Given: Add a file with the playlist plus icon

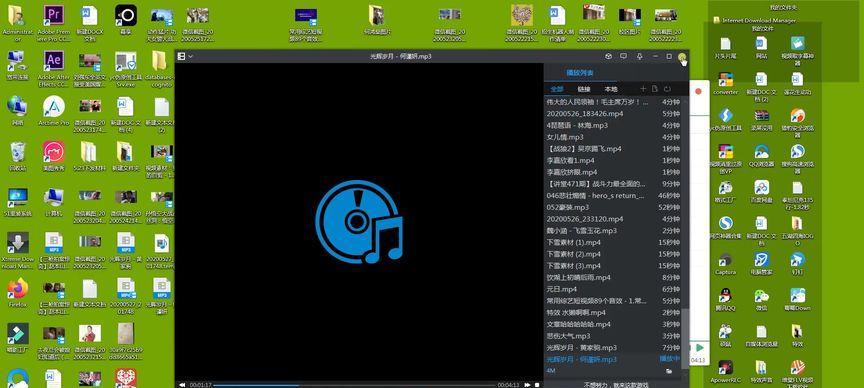Looking at the screenshot, I should tap(642, 89).
